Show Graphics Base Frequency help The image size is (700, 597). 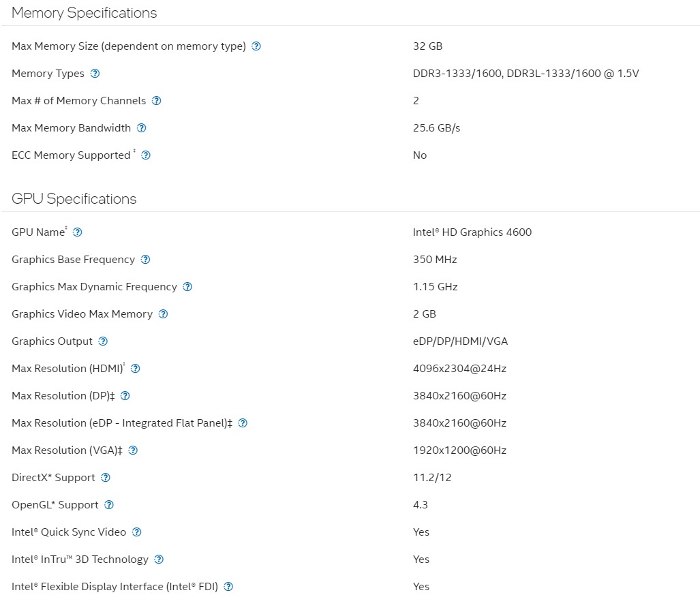[x=146, y=260]
